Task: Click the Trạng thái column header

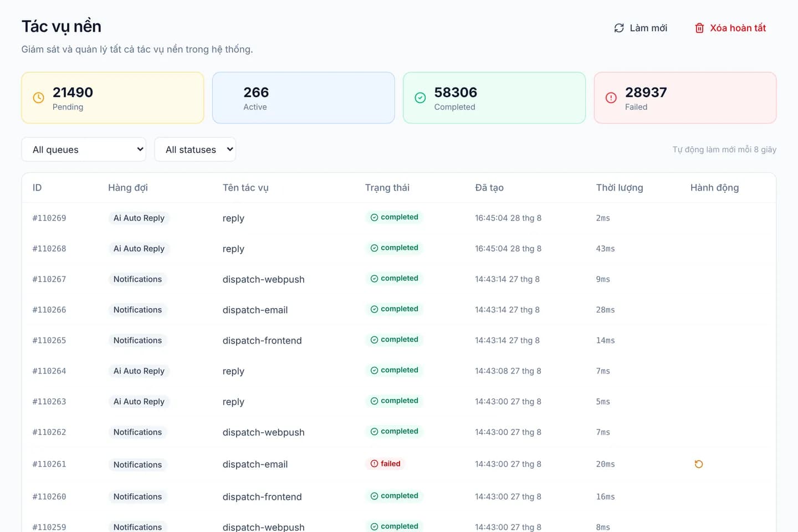Action: pyautogui.click(x=387, y=188)
